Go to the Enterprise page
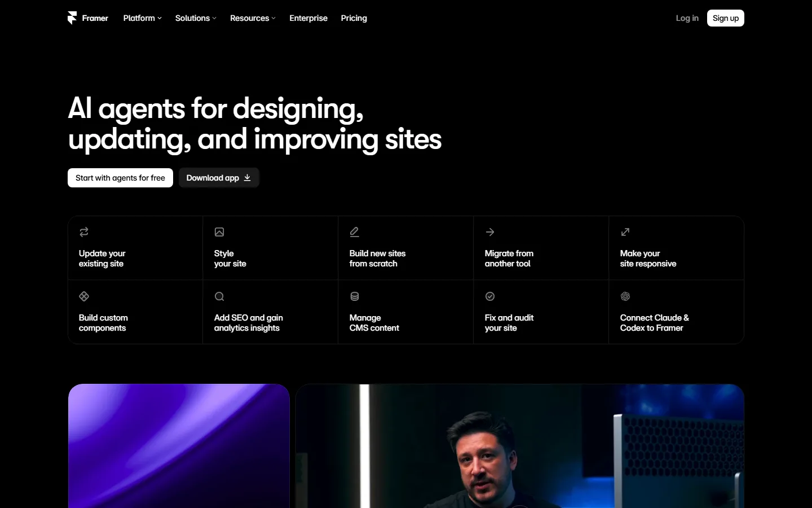Screen dimensions: 812x508 click(x=308, y=18)
